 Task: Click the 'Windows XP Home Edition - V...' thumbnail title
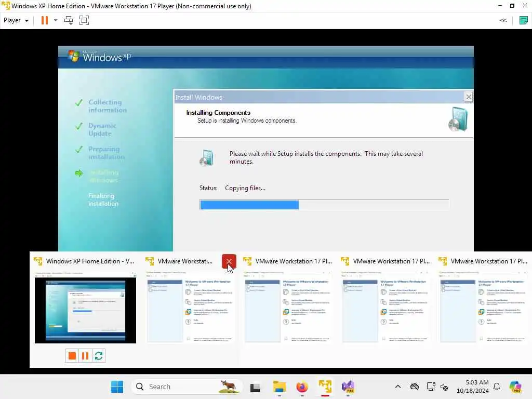pos(90,261)
